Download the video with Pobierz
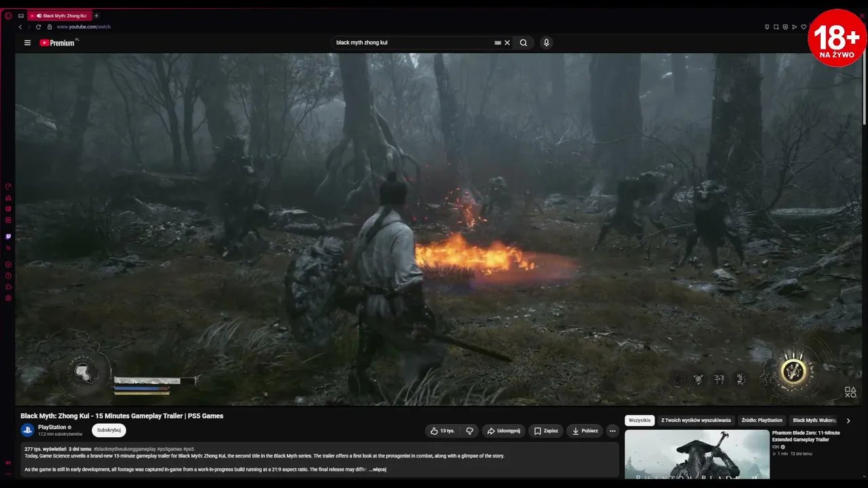The height and width of the screenshot is (488, 868). point(585,431)
